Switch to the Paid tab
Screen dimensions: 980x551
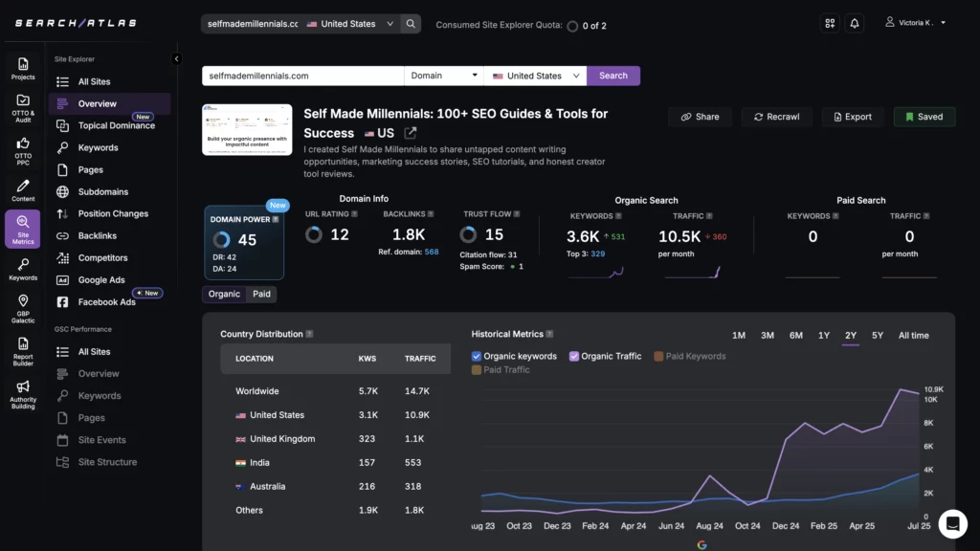(261, 294)
